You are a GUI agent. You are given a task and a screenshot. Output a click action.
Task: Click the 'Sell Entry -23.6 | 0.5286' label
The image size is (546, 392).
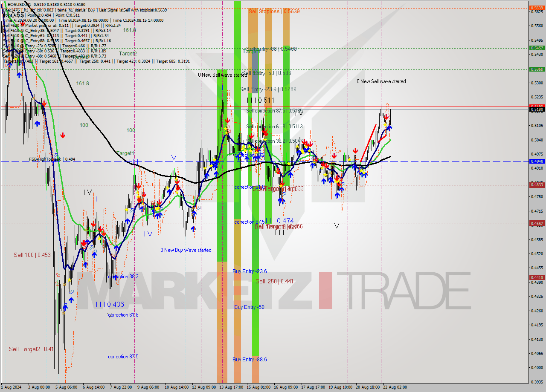coord(268,89)
